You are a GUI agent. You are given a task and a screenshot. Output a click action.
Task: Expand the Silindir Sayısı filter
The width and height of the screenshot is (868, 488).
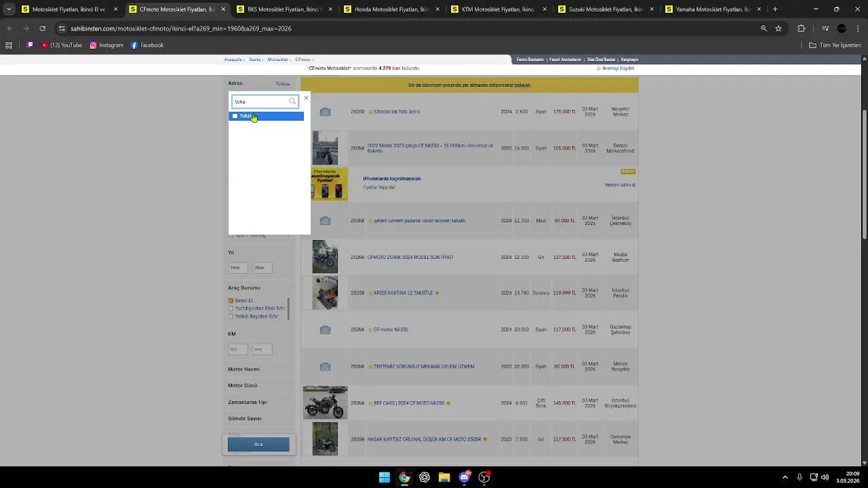(245, 419)
